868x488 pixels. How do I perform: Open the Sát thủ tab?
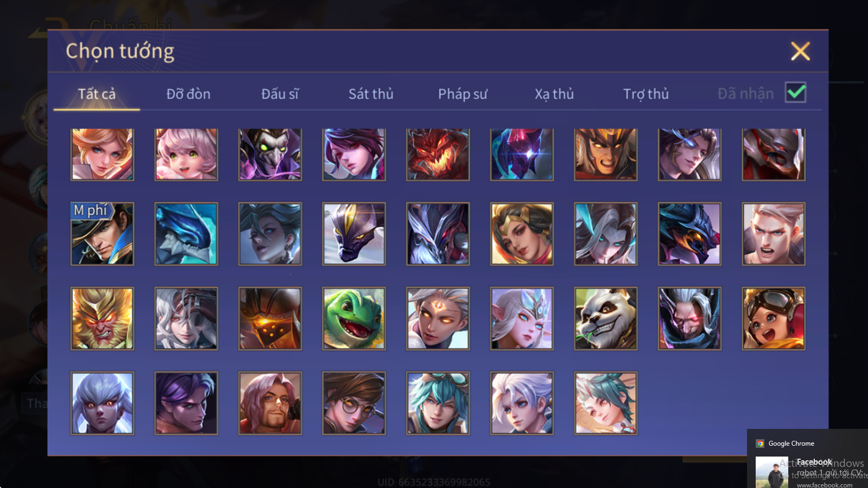tap(371, 94)
